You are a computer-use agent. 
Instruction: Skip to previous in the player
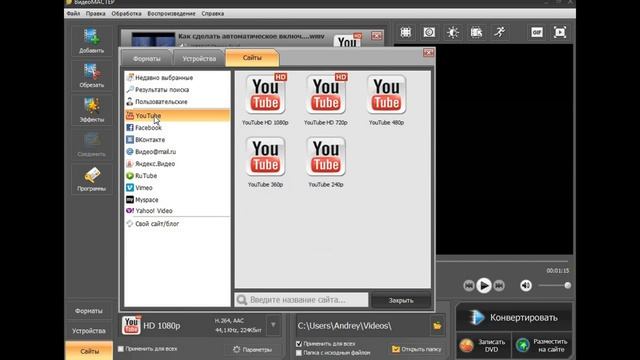click(469, 285)
